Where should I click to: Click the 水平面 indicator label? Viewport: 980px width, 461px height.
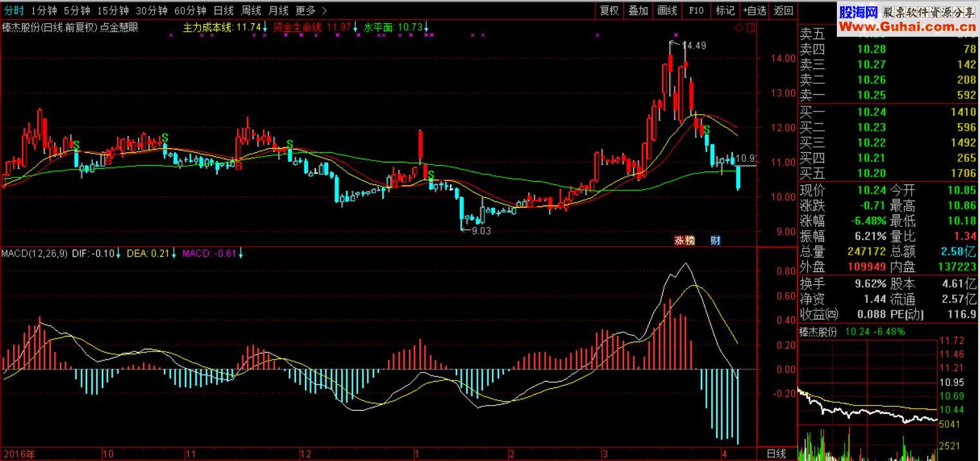[x=379, y=28]
